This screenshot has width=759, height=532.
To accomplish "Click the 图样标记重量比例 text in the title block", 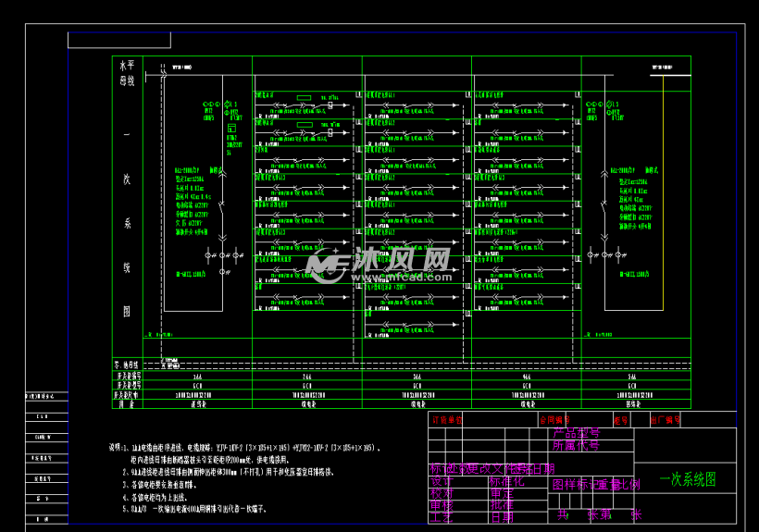I will (595, 484).
